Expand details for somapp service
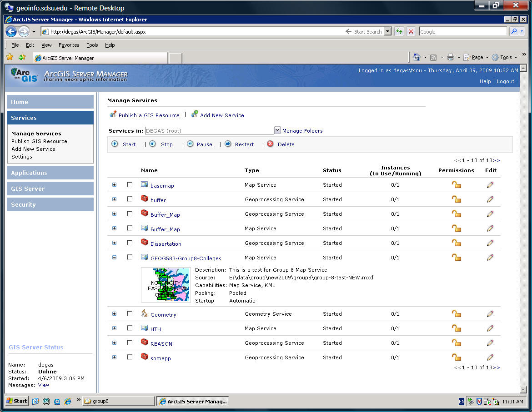This screenshot has width=532, height=412. click(114, 357)
